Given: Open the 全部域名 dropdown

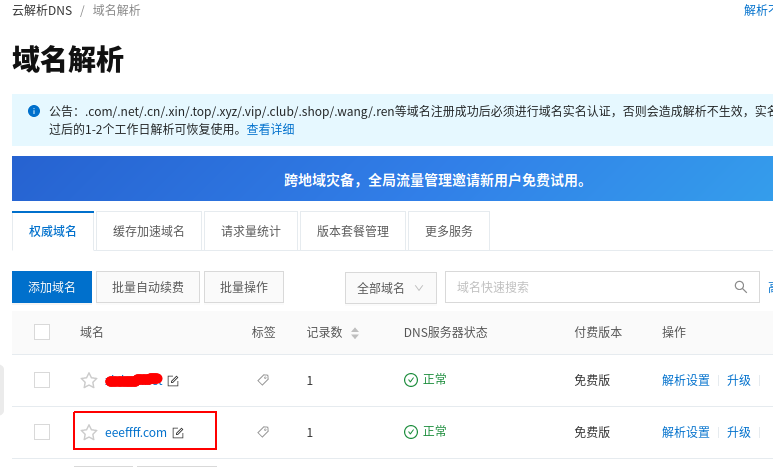Looking at the screenshot, I should (x=390, y=287).
